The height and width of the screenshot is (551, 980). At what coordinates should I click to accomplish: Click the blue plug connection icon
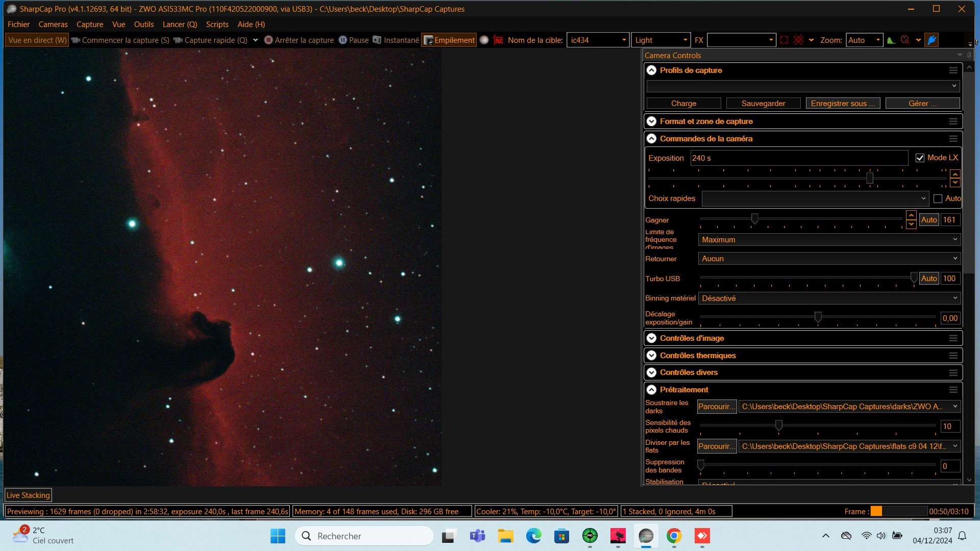(x=932, y=40)
